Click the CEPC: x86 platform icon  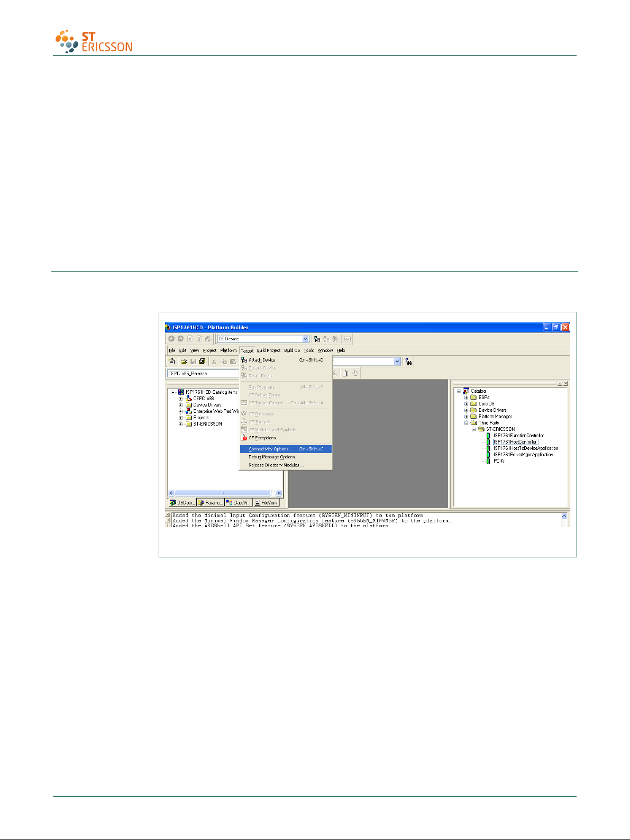189,398
